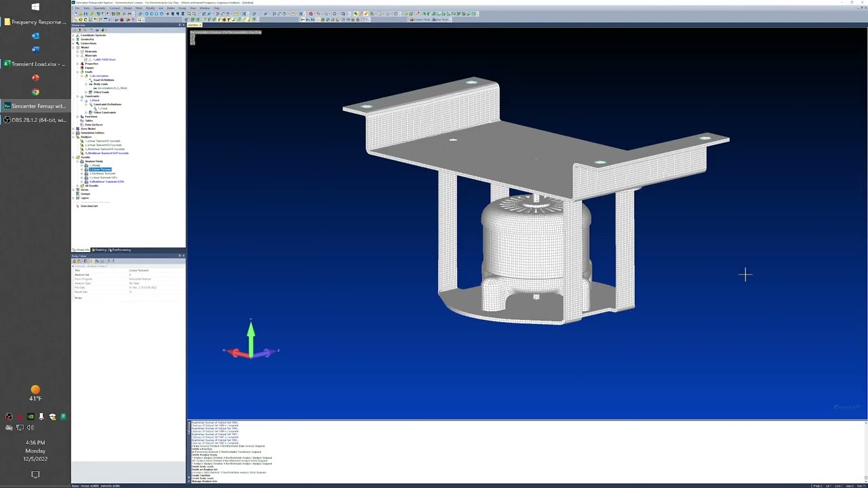Select the Layups tree item
Viewport: 868px width, 488px height.
[x=90, y=68]
